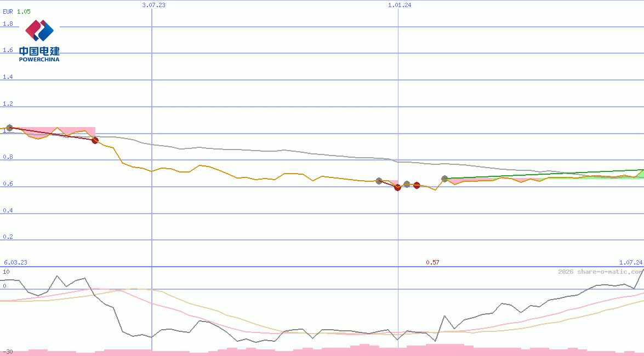Click the -30 oscillator axis label
The image size is (644, 356).
pyautogui.click(x=8, y=352)
